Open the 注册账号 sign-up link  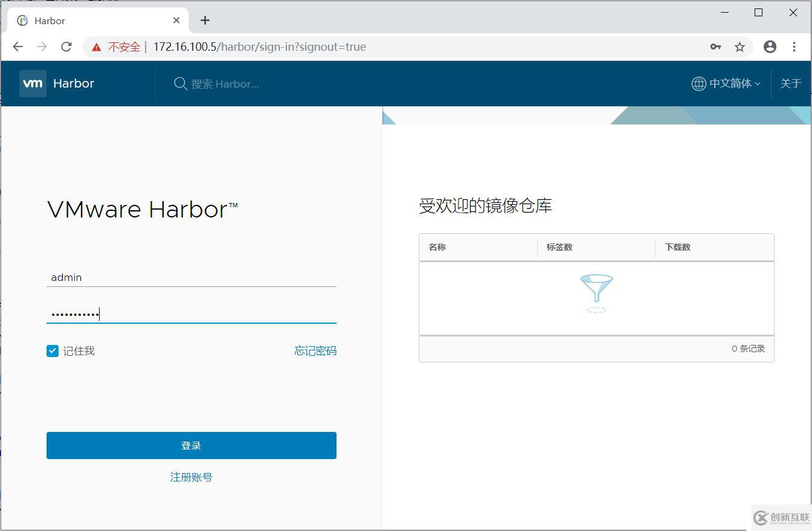192,477
